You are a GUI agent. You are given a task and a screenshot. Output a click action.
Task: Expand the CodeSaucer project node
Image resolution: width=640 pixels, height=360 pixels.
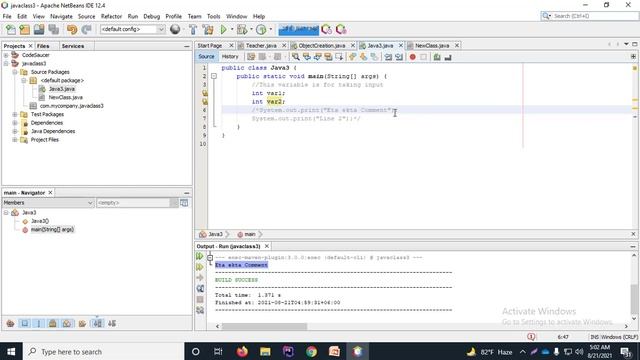pyautogui.click(x=6, y=55)
